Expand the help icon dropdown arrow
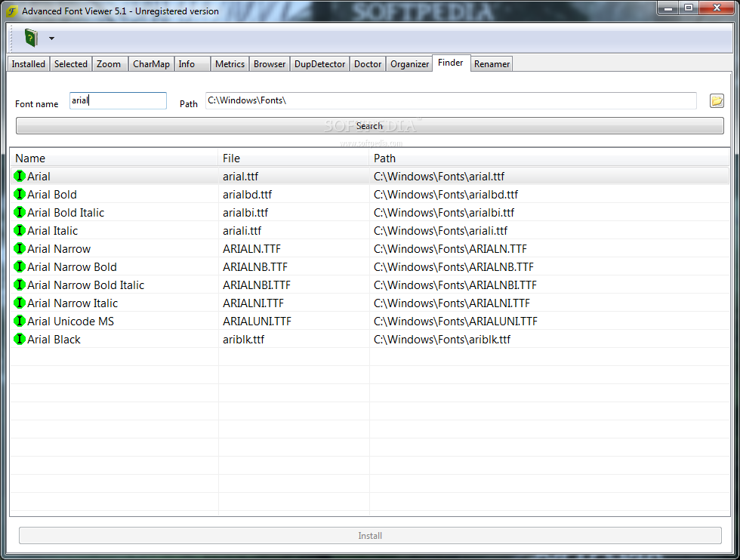 tap(51, 38)
